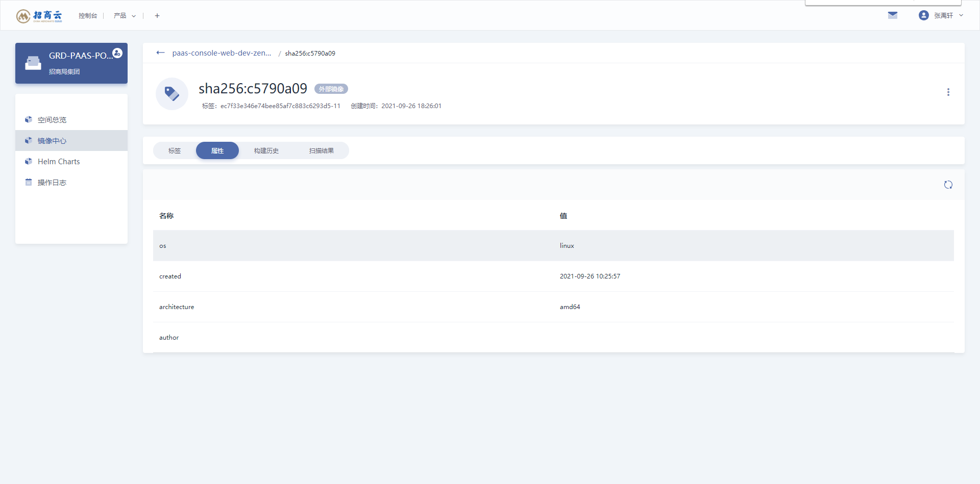Click the 镜像中心 cube icon
Screen dimensions: 980x484
click(x=29, y=140)
